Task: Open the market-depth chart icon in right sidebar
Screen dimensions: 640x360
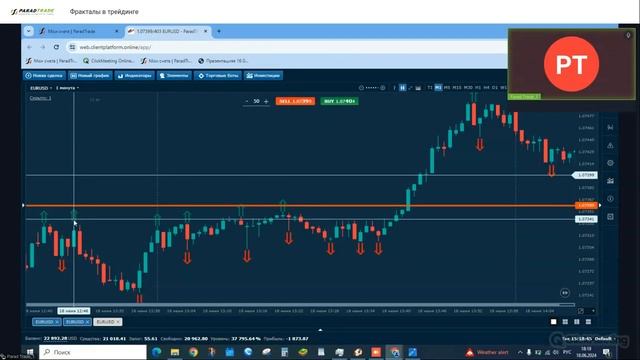Action: click(x=610, y=181)
